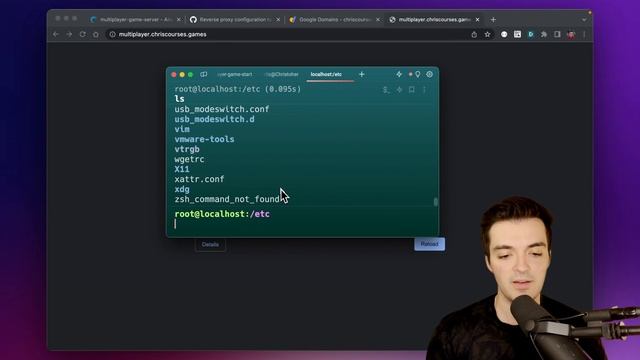Close the Google Domains tab

[378, 20]
